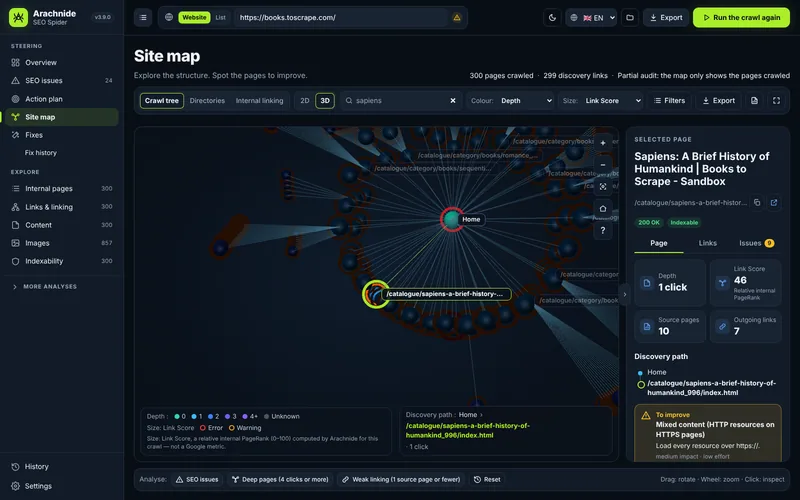This screenshot has height=500, width=800.
Task: Copy the selected page URL
Action: click(757, 203)
